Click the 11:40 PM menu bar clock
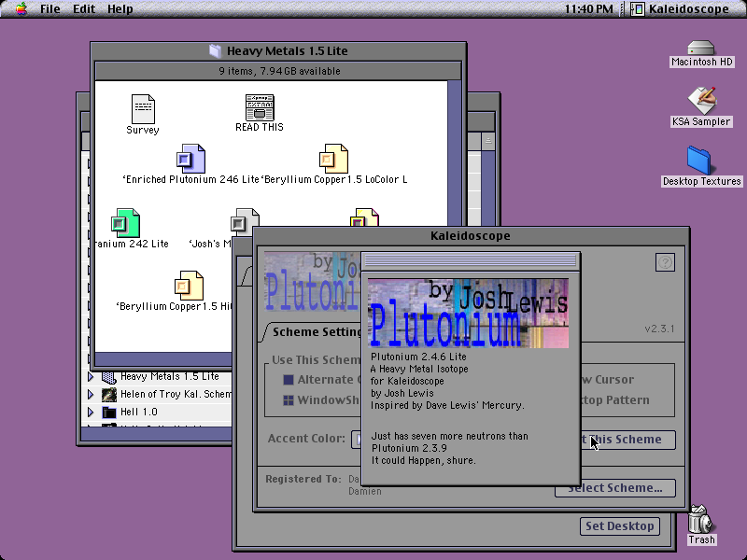Viewport: 747px width, 560px height. [x=589, y=9]
